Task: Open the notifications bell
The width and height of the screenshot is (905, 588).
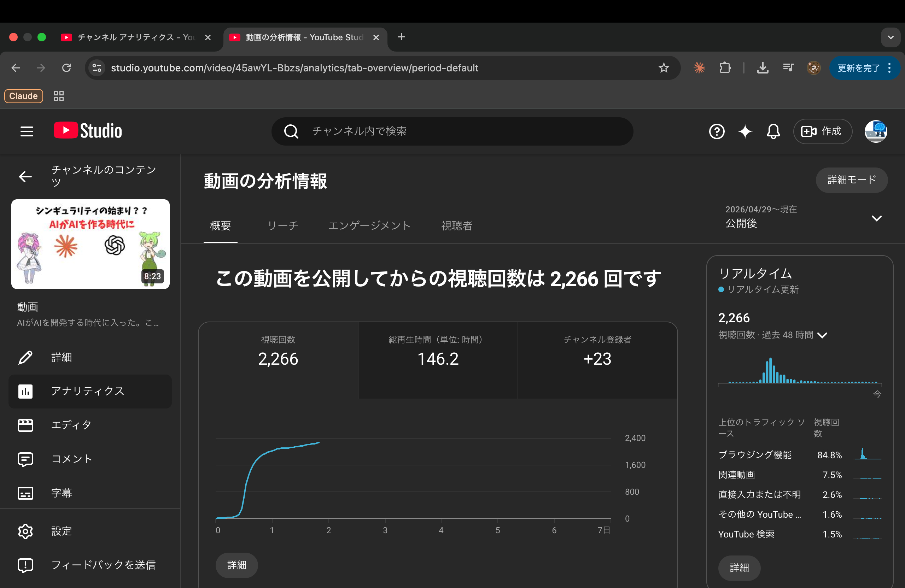Action: point(773,131)
